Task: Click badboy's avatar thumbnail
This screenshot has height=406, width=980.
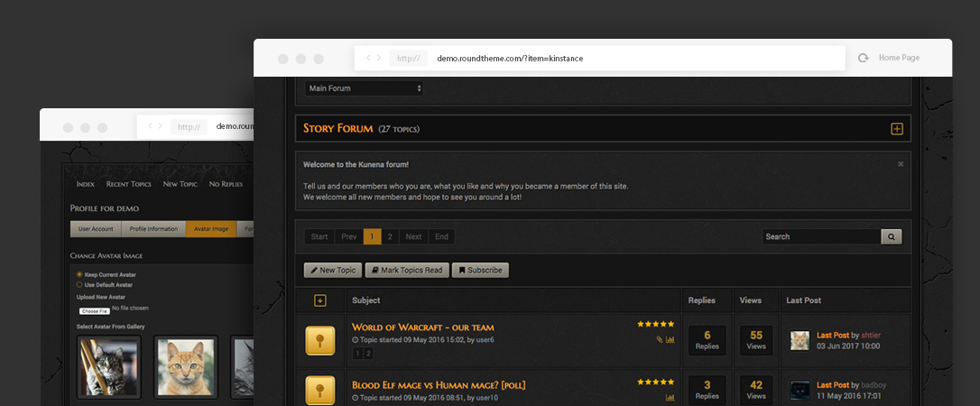Action: coord(800,391)
